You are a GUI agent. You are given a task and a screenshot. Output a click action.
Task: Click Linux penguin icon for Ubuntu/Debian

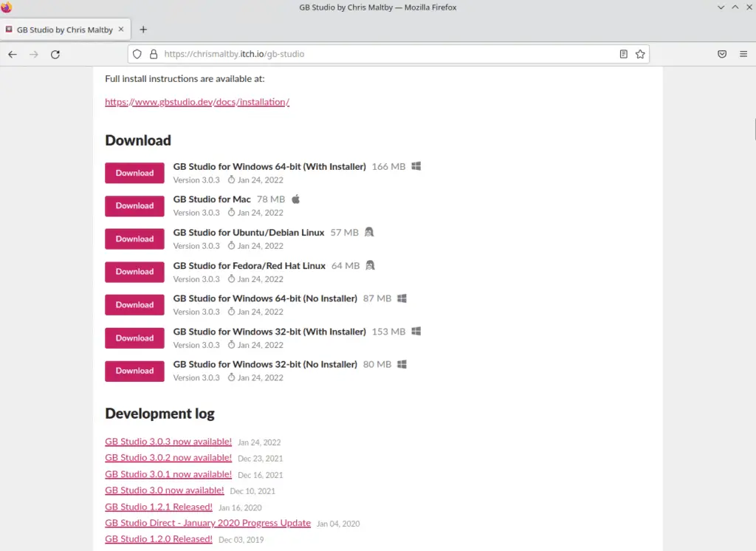pyautogui.click(x=369, y=232)
